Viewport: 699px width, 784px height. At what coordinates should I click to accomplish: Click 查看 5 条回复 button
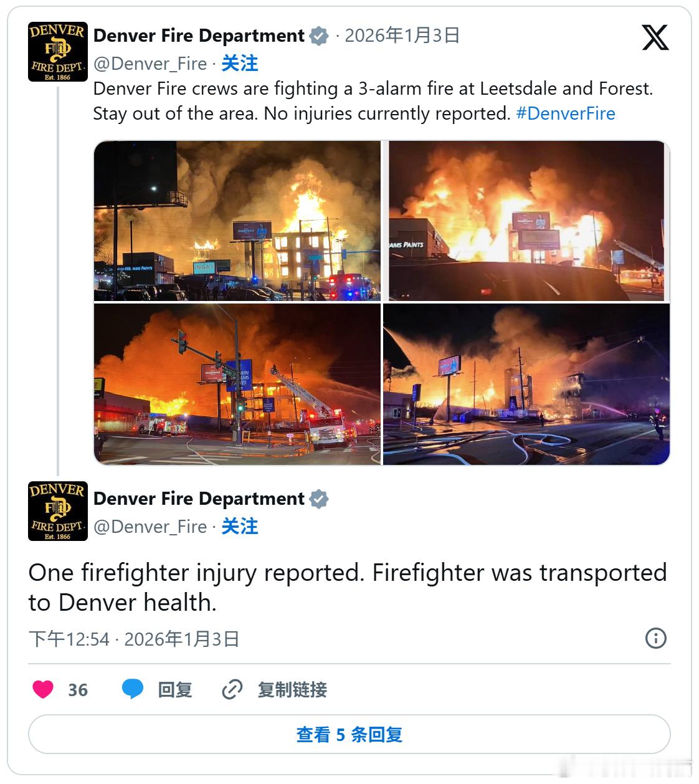pos(349,735)
